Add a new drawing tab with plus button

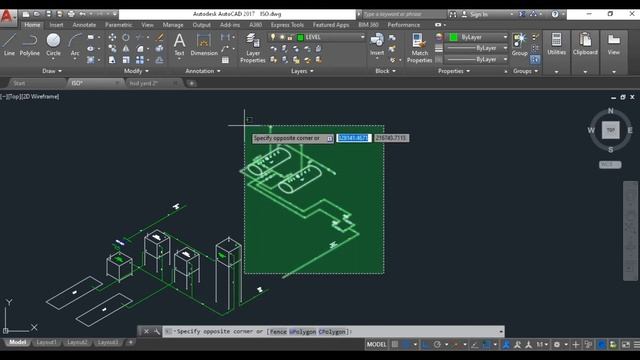click(x=191, y=83)
